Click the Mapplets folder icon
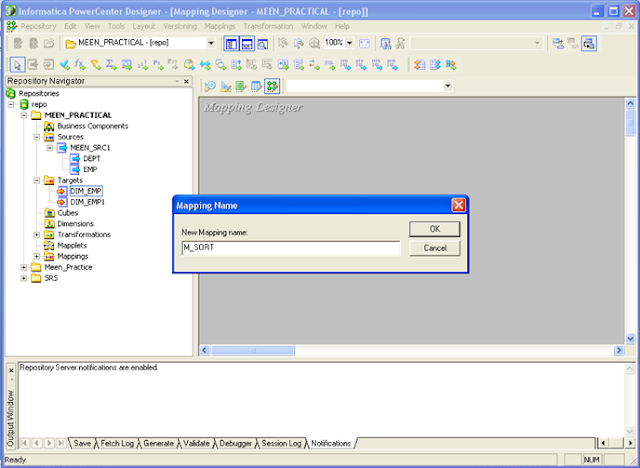Viewport: 640px width, 468px height. (49, 245)
